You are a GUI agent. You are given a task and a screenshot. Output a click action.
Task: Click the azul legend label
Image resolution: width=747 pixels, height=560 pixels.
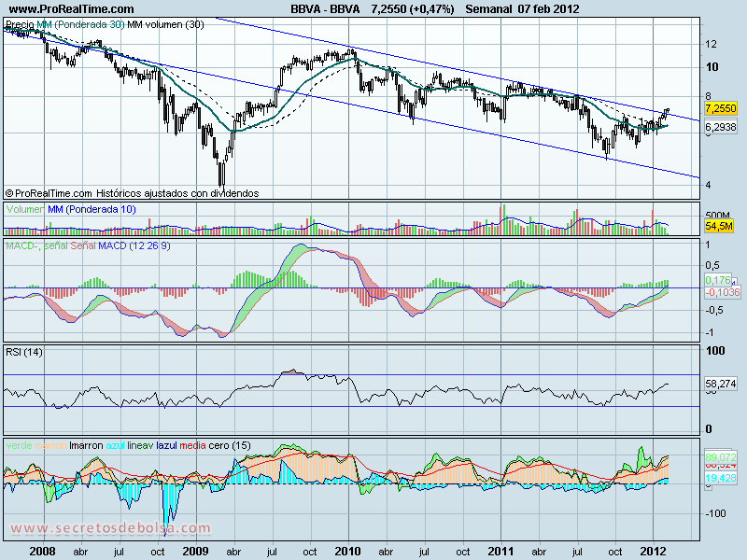115,445
